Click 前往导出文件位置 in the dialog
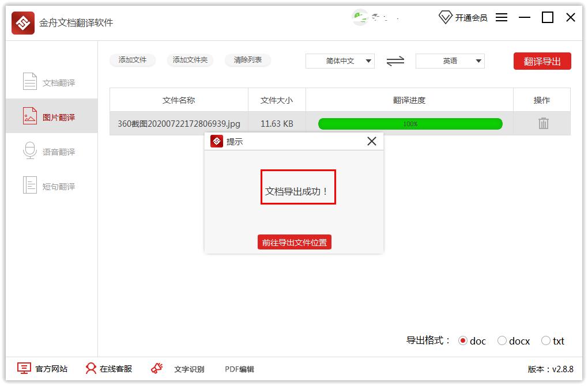The image size is (588, 386). coord(294,242)
